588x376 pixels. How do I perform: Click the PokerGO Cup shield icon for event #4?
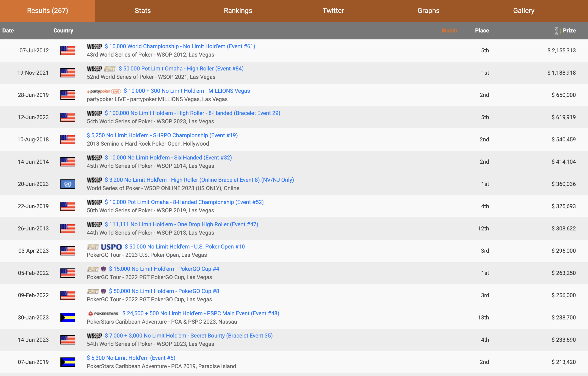coord(103,269)
